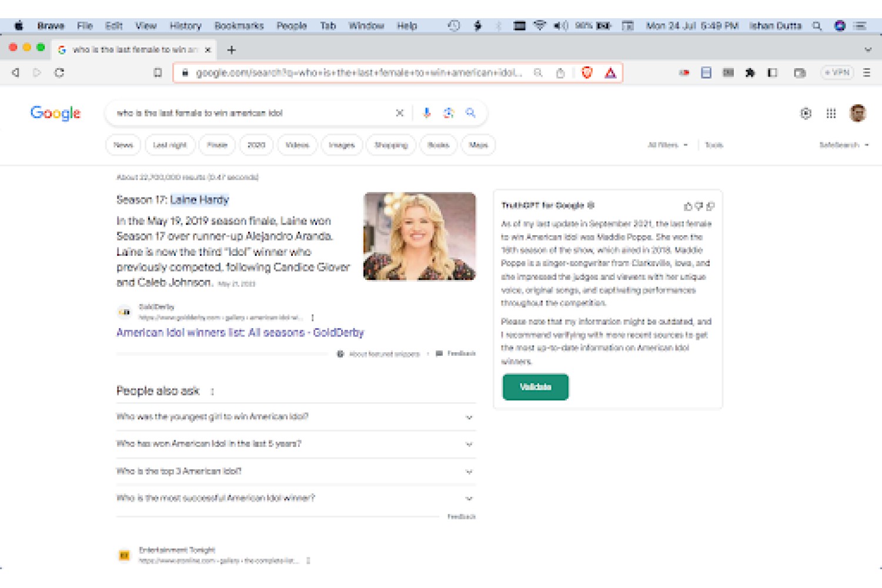Open the People menu
882x588 pixels.
click(x=292, y=26)
